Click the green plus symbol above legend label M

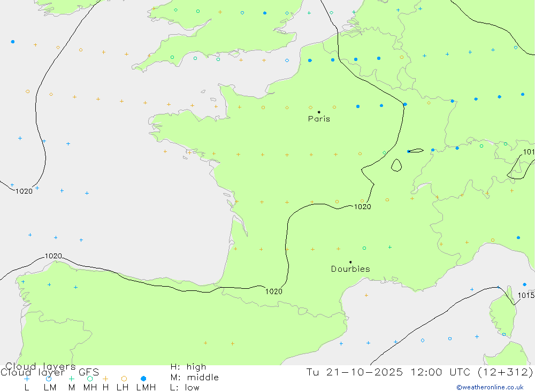[x=71, y=379]
